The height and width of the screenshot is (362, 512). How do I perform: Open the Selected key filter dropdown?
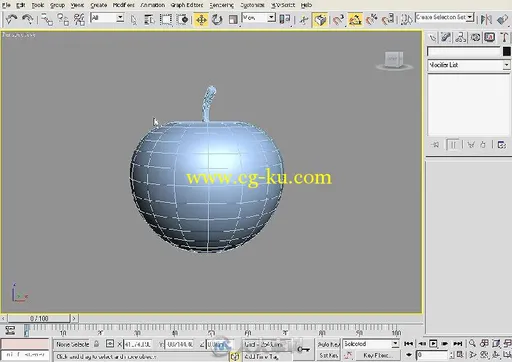371,344
